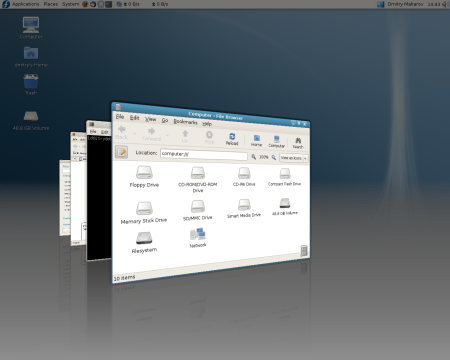Launch Firefox from the top panel
The image size is (450, 360).
tap(85, 4)
